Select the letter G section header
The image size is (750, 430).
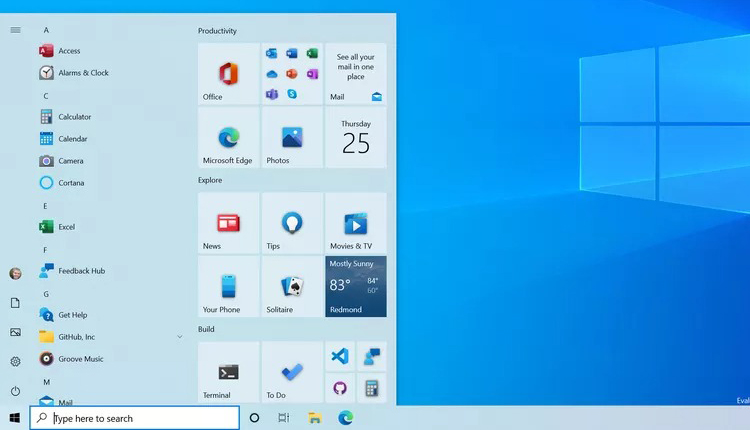(x=46, y=294)
